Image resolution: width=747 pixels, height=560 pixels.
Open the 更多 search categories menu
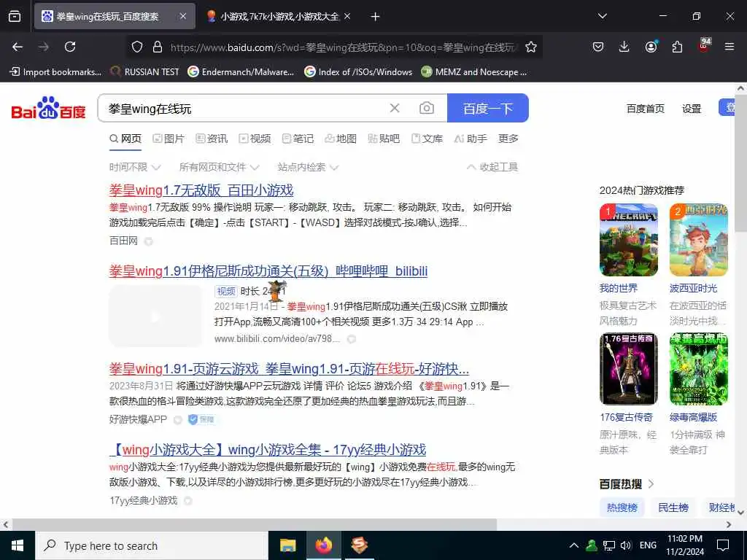[508, 139]
